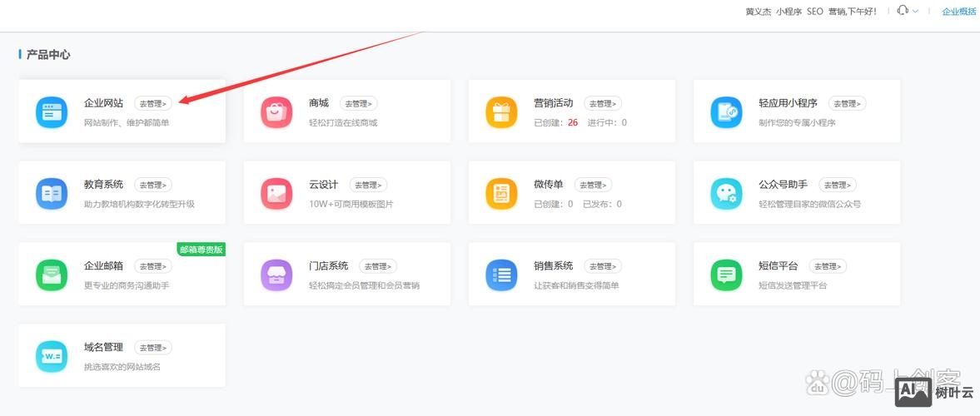This screenshot has height=416, width=980.
Task: Open the 公众号助手 chat icon
Action: (x=726, y=194)
